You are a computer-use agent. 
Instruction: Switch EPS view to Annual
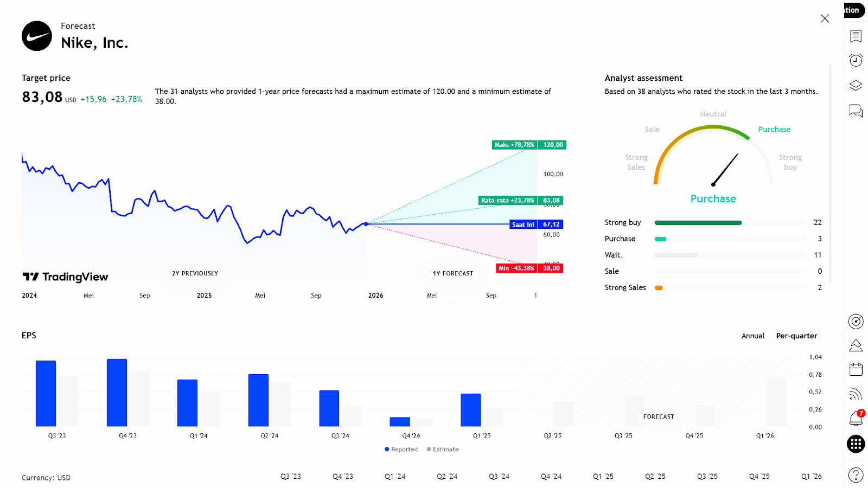tap(752, 336)
